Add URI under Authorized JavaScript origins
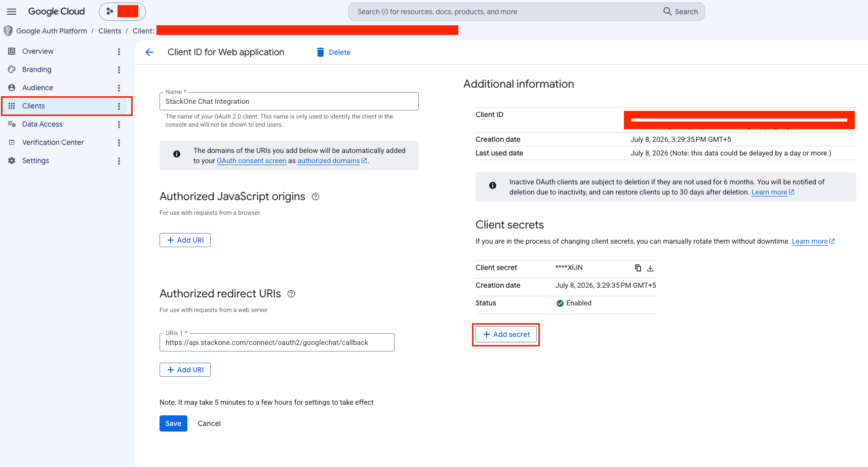868x467 pixels. tap(185, 240)
